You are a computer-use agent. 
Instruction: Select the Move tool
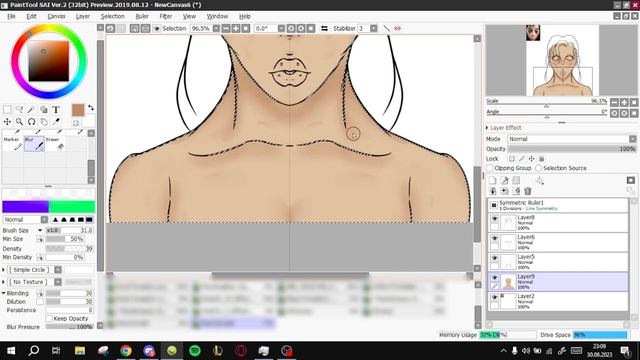point(7,122)
